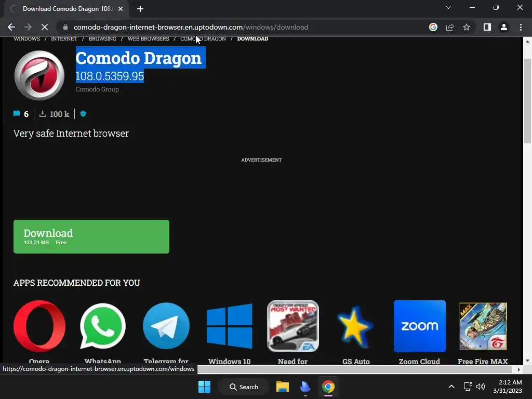Open the Free Fire MAX thumbnail
Viewport: 532px width, 399px height.
[483, 326]
